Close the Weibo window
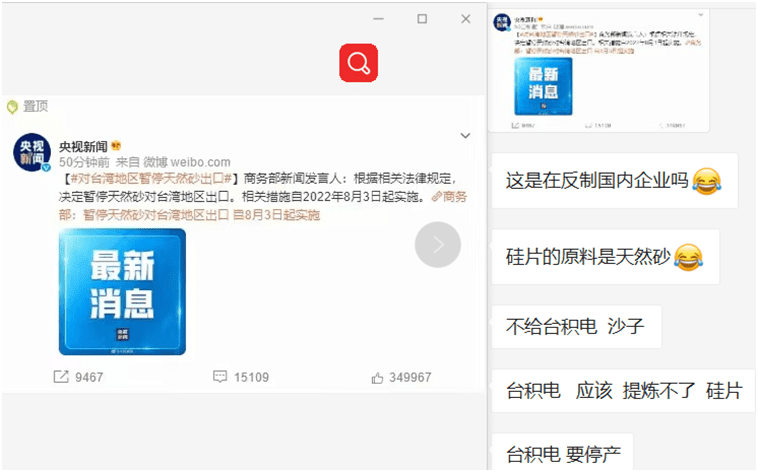Viewport: 758px width, 472px height. pyautogui.click(x=466, y=19)
